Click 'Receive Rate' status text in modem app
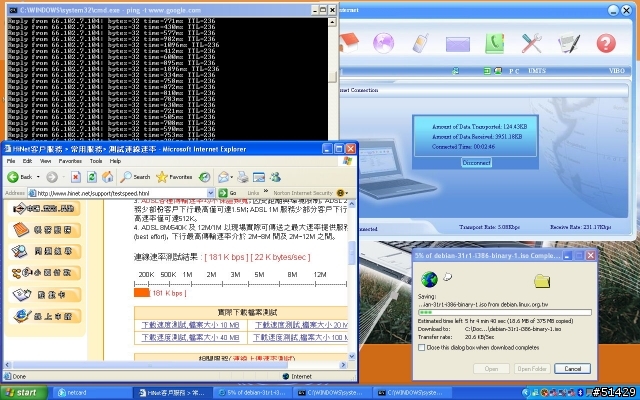 [x=580, y=227]
